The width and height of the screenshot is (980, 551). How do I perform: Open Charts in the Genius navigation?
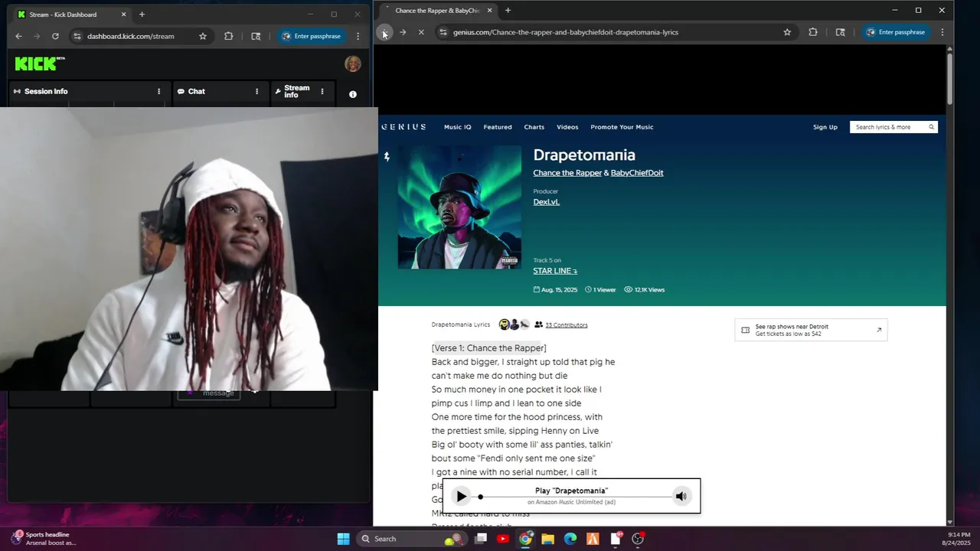click(x=534, y=127)
